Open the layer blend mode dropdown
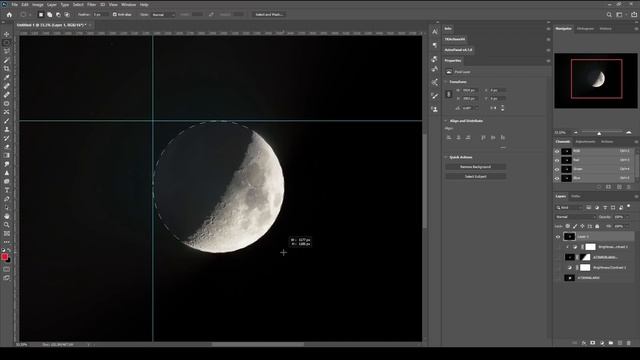 point(575,217)
